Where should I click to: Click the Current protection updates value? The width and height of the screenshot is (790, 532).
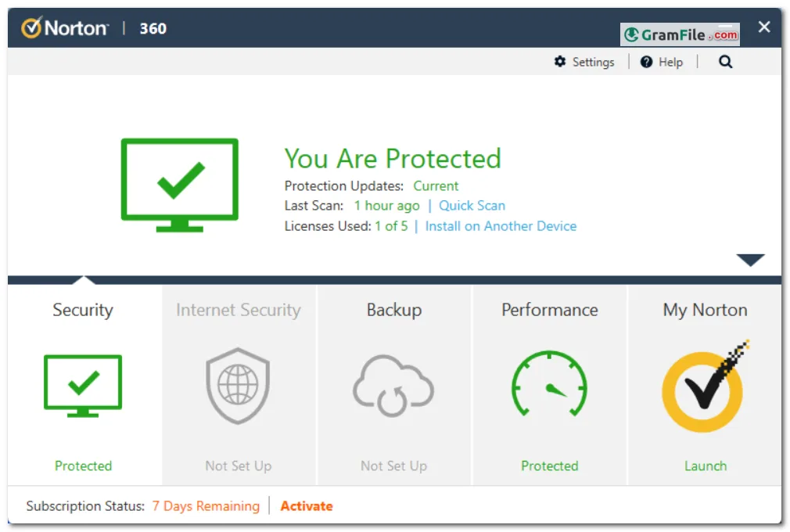pos(436,186)
